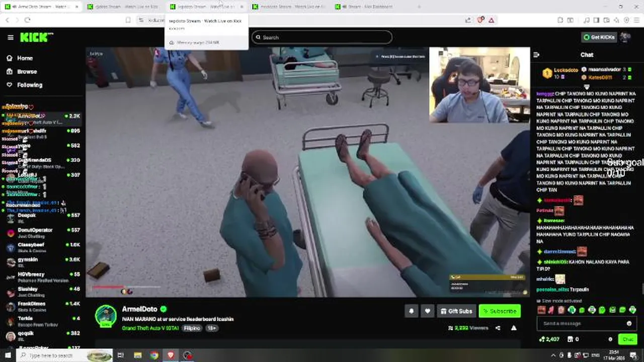The image size is (644, 362).
Task: Open Torkie recommended channel
Action: pos(43,321)
